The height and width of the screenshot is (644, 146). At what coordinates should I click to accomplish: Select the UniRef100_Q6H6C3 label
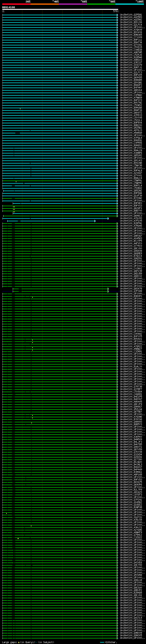(131, 216)
